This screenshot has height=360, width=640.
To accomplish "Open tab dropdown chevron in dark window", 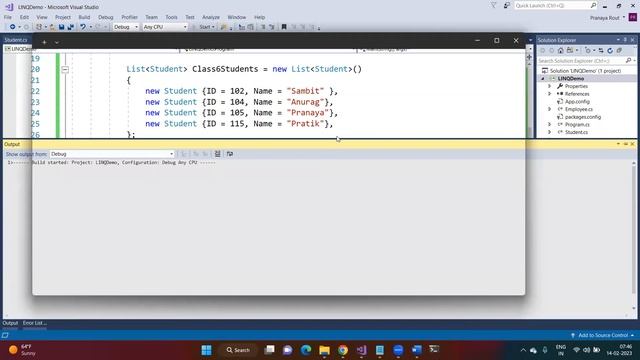I will click(57, 42).
